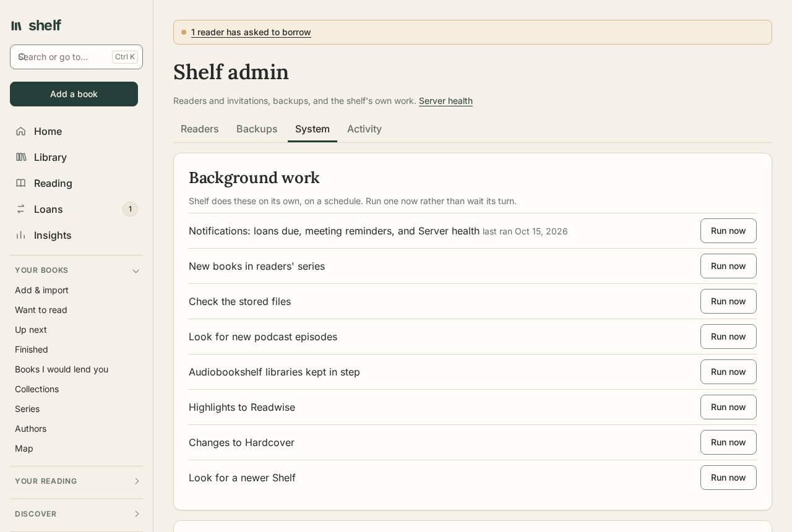Viewport: 792px width, 532px height.
Task: Open the Up next list
Action: pos(31,330)
